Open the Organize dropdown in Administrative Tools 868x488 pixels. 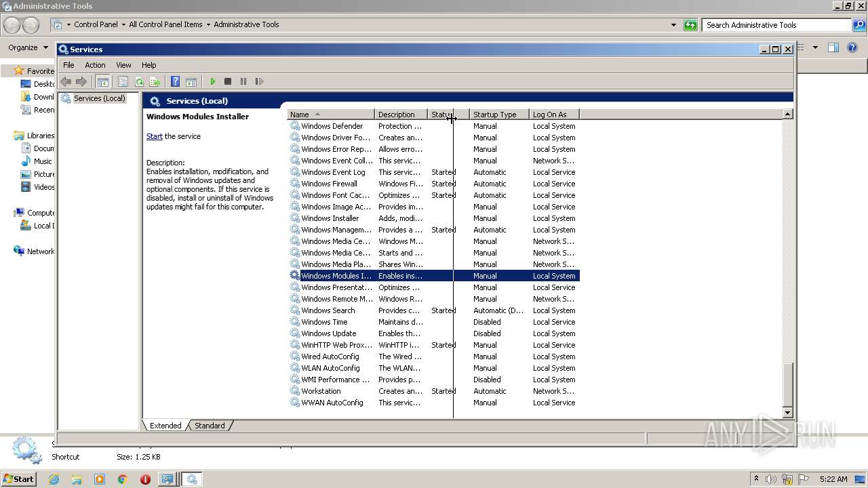[28, 47]
